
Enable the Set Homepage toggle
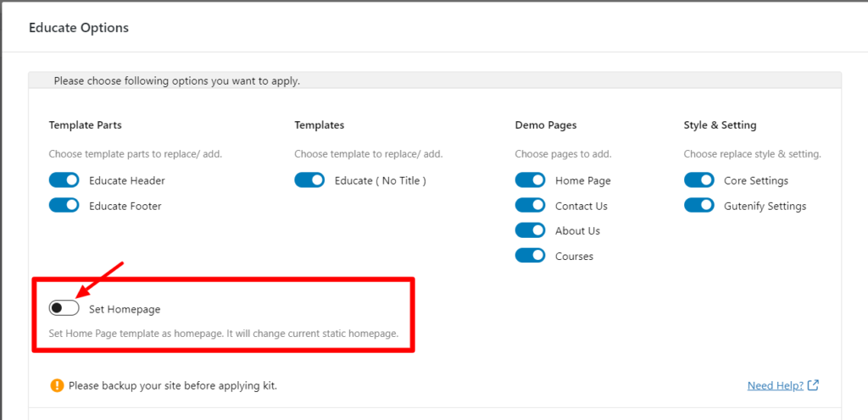(x=64, y=308)
